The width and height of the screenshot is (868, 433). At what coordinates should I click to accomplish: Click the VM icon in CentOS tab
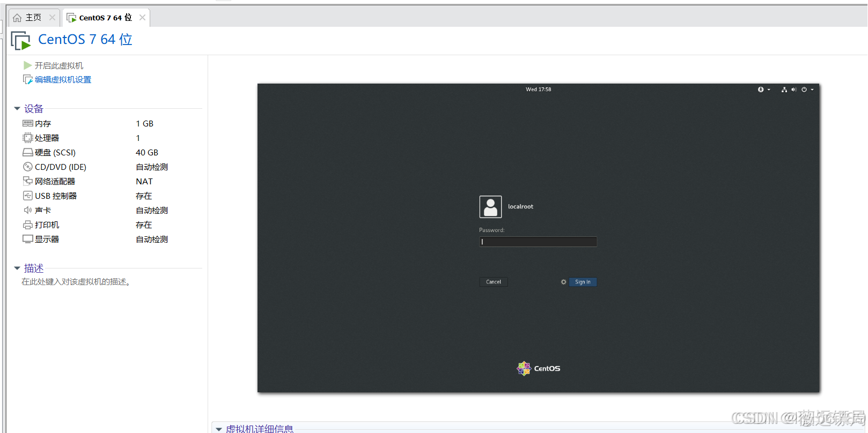71,18
